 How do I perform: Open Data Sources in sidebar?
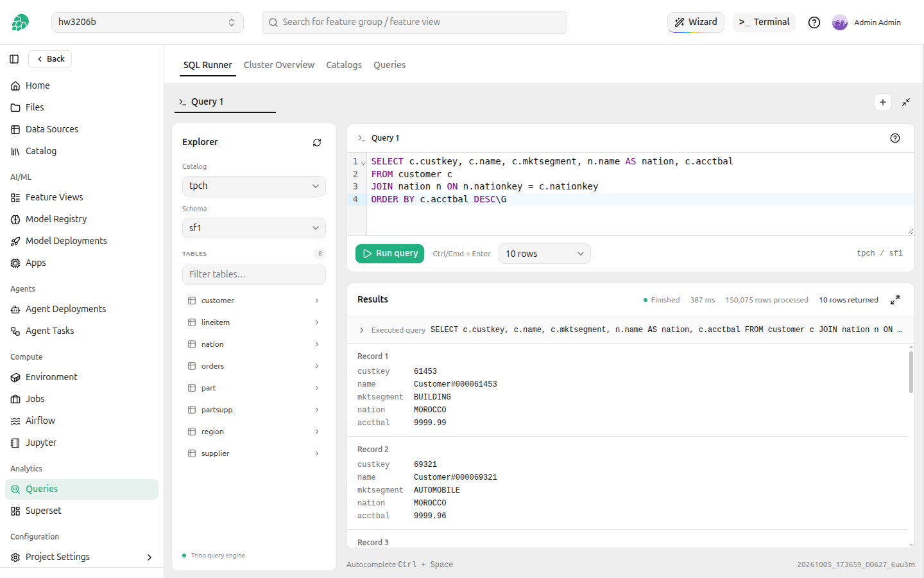point(81,129)
